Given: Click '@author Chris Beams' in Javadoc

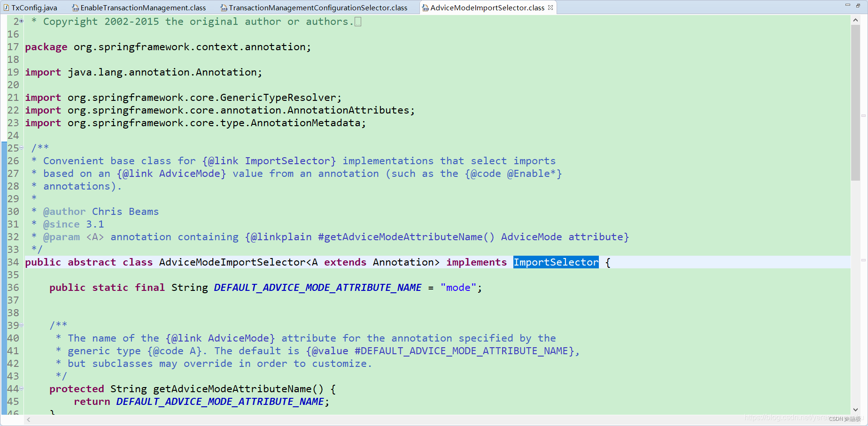Looking at the screenshot, I should 101,212.
